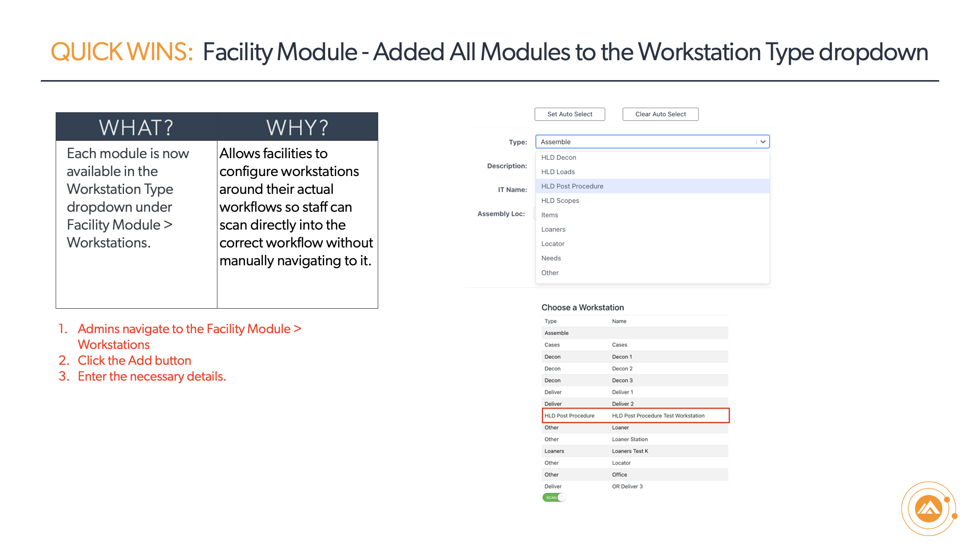Choose the Other type option
This screenshot has height=551, width=980.
point(652,273)
